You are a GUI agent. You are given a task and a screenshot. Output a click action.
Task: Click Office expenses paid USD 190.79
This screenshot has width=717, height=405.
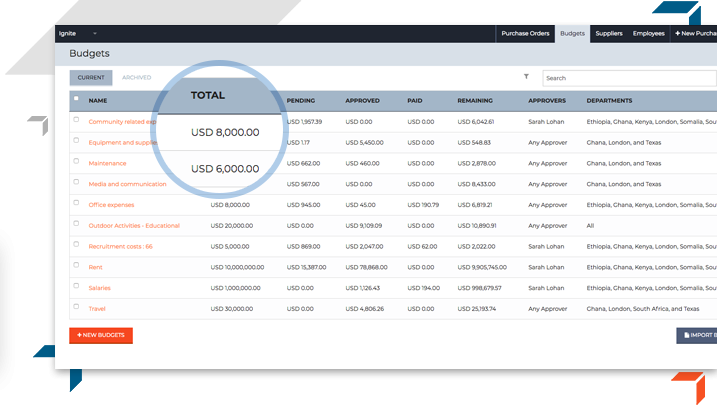pyautogui.click(x=423, y=205)
